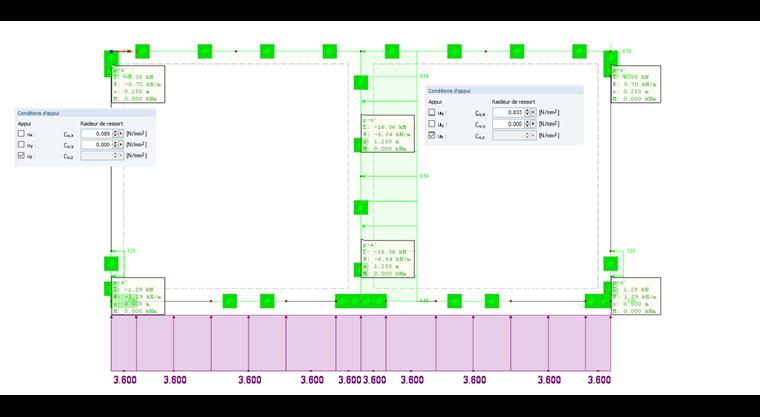Viewport: 760px width, 417px height.
Task: Select the Raideur de ressort label above 0.833
Action: coord(513,102)
